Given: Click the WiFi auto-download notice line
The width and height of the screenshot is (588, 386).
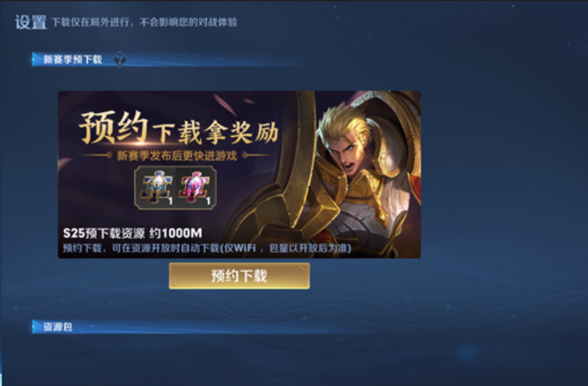Looking at the screenshot, I should pos(207,248).
